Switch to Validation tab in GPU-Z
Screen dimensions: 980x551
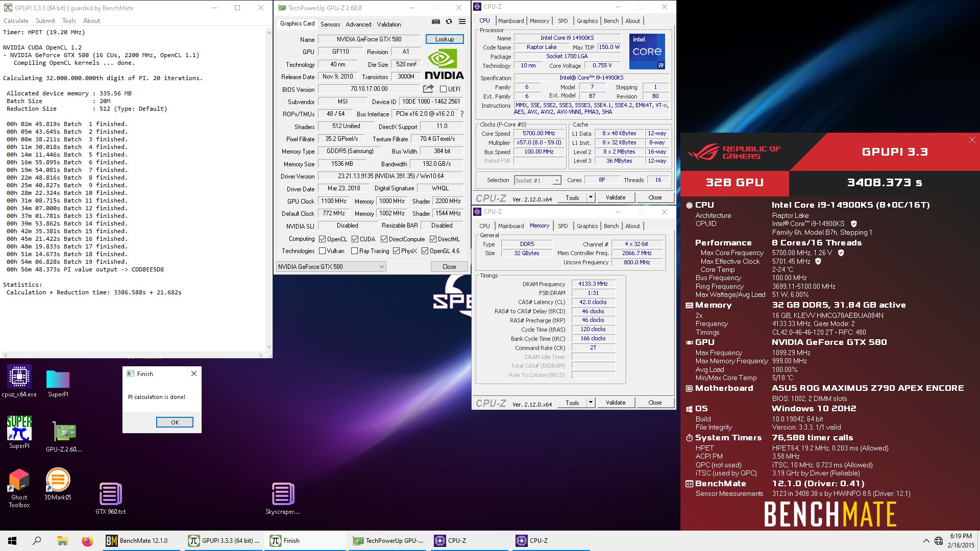tap(389, 24)
